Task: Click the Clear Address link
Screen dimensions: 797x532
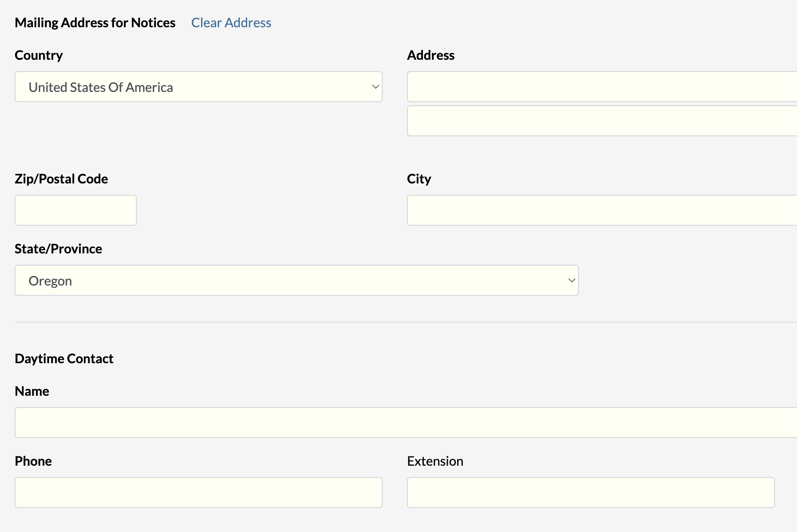Action: [231, 23]
